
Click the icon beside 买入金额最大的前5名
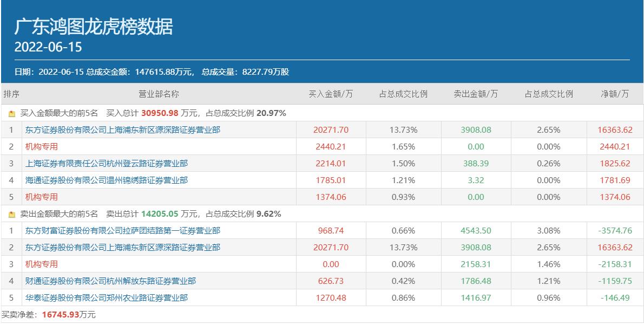pos(12,113)
